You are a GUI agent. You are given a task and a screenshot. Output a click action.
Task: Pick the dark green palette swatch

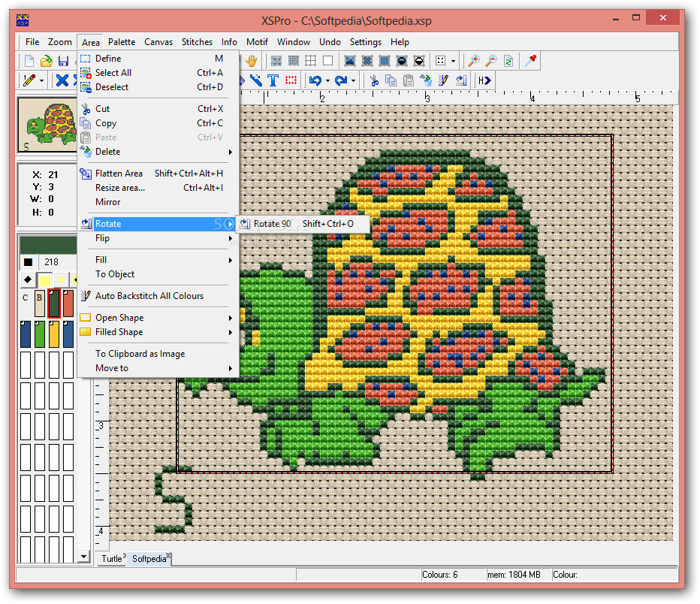53,303
